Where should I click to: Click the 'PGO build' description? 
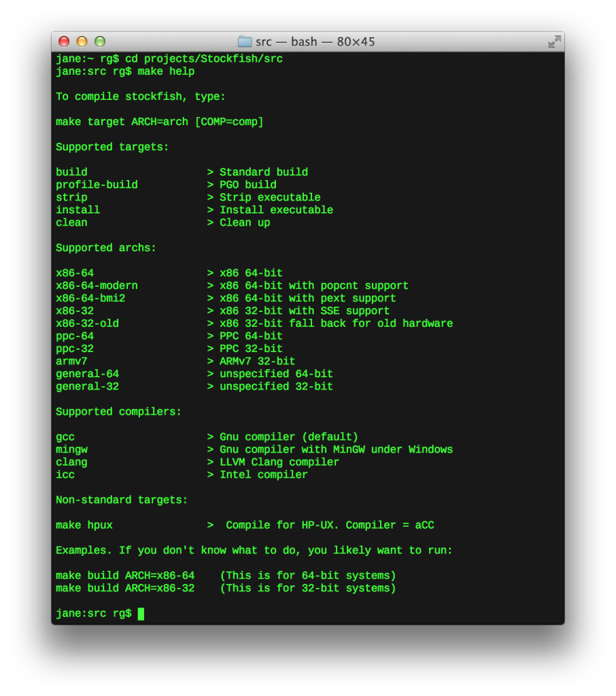click(x=247, y=185)
